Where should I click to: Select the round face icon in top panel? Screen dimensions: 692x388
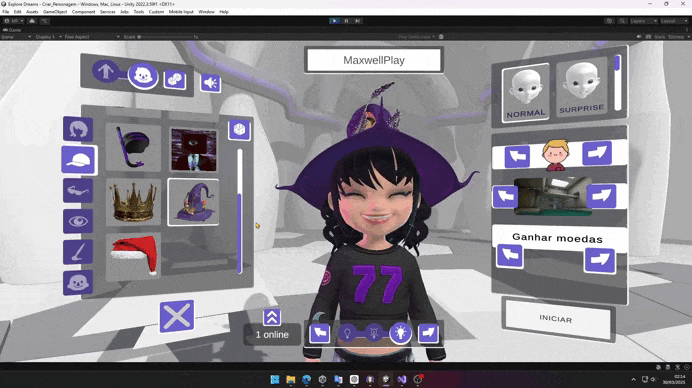(143, 76)
